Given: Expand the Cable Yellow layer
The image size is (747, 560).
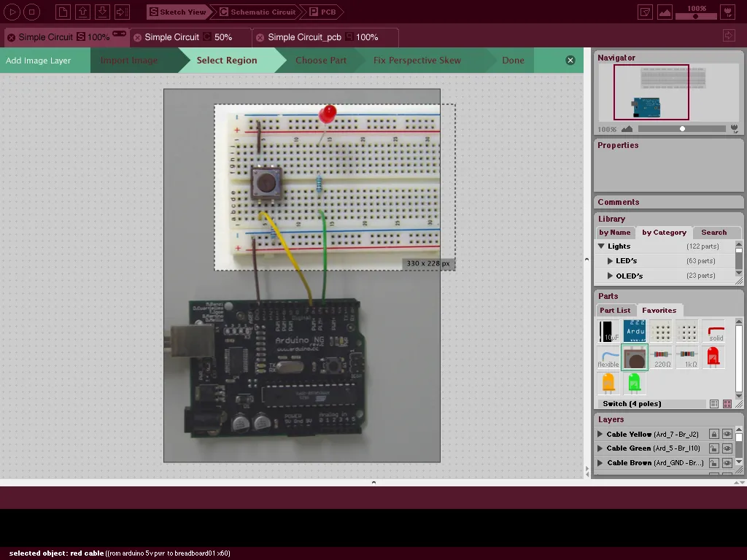Looking at the screenshot, I should (x=600, y=435).
